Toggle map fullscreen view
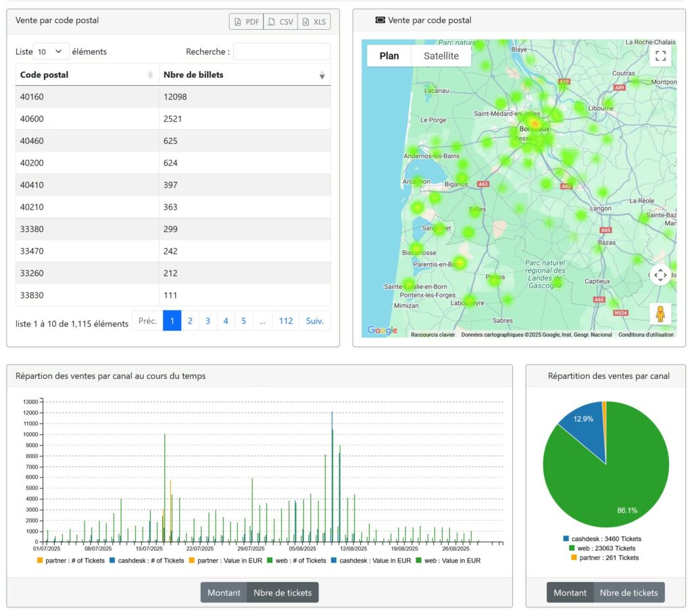Viewport: 692px width, 616px height. [660, 55]
